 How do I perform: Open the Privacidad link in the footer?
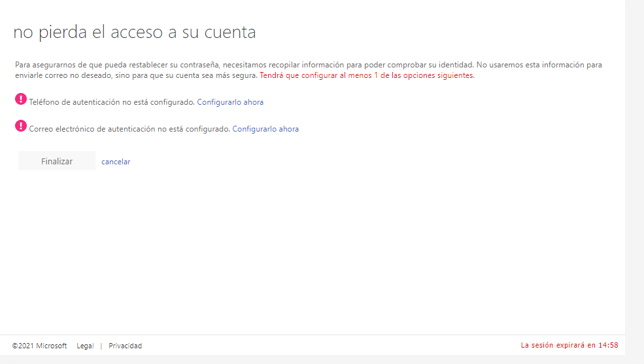click(x=125, y=346)
